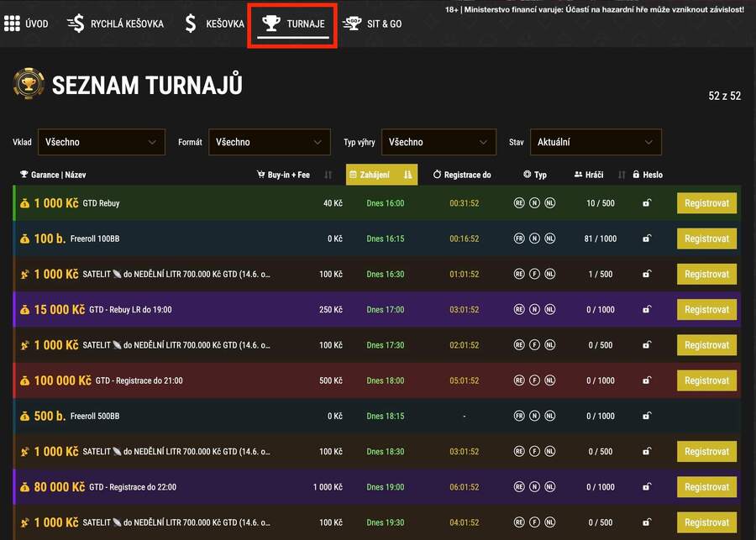Click the Registrace do column header

click(x=462, y=175)
